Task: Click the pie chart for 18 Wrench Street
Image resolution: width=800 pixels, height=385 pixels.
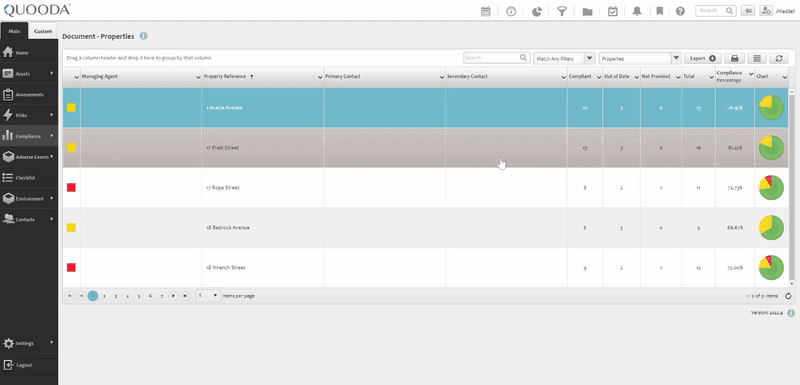Action: point(771,267)
